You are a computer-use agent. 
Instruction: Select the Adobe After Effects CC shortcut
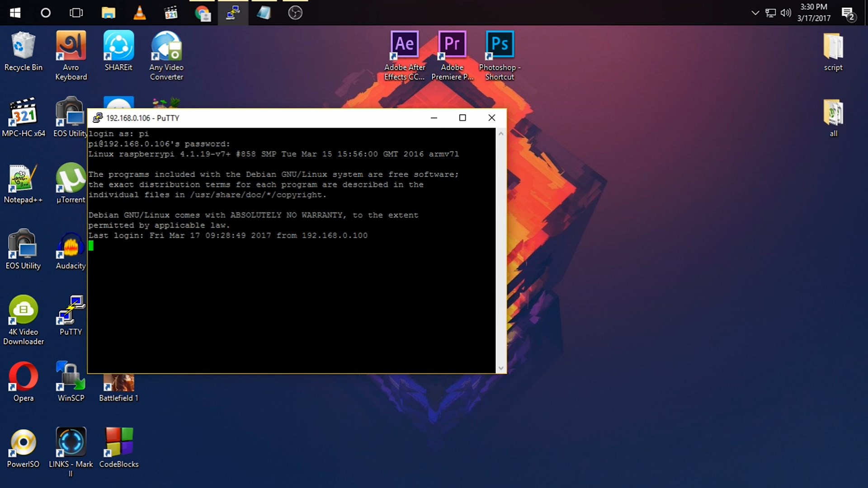(405, 56)
